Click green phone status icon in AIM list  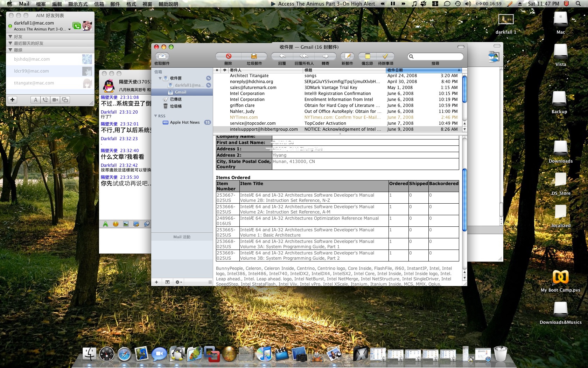click(77, 26)
